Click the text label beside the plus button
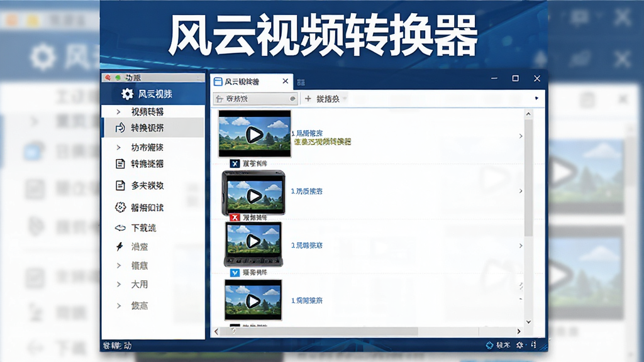644x362 pixels. click(x=328, y=99)
